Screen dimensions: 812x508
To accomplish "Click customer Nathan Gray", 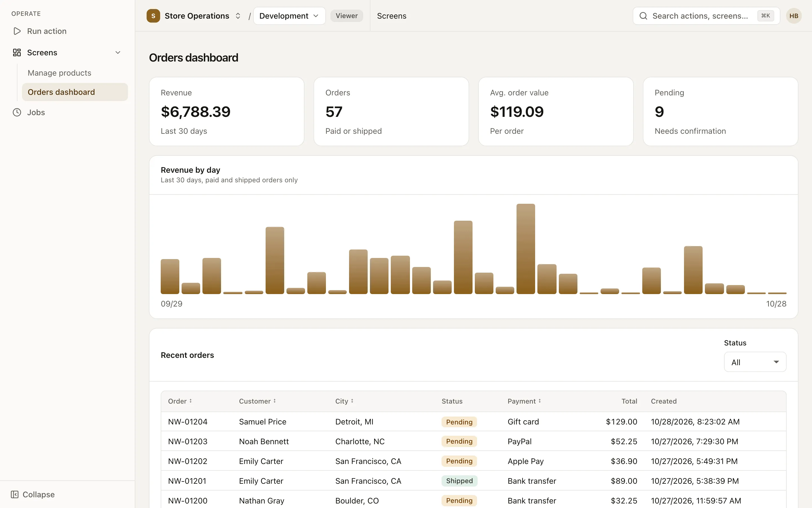I will [x=261, y=501].
